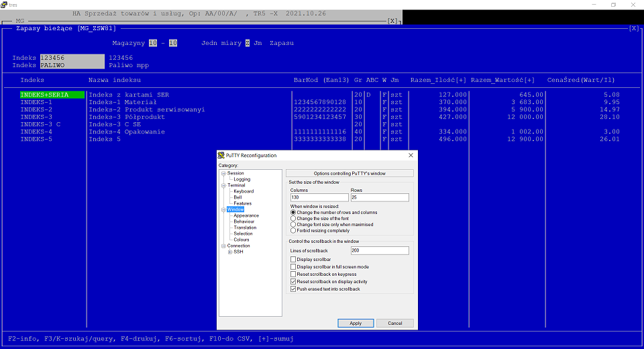Click value 12 900.00 in INDEKS-5 row
Viewport: 644px width, 349px height.
coord(525,139)
